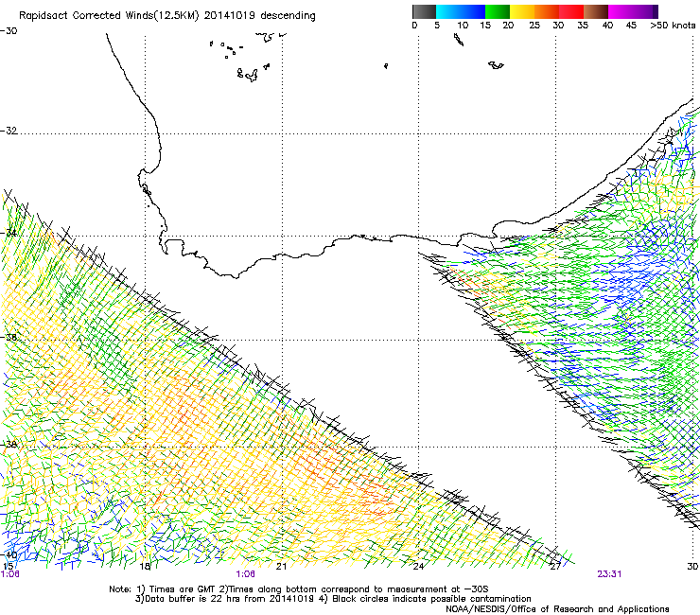Click the brown 35-40 knots legend segment
Image resolution: width=700 pixels, height=615 pixels.
coord(596,11)
